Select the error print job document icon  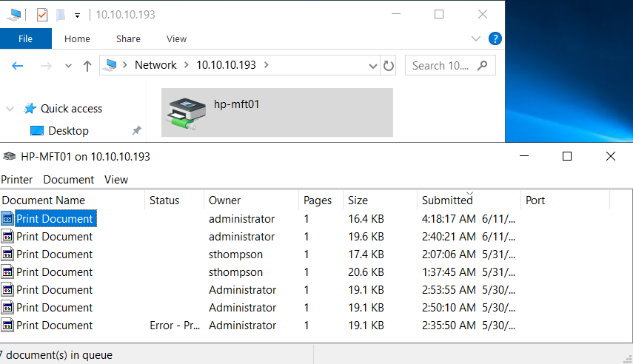click(7, 326)
